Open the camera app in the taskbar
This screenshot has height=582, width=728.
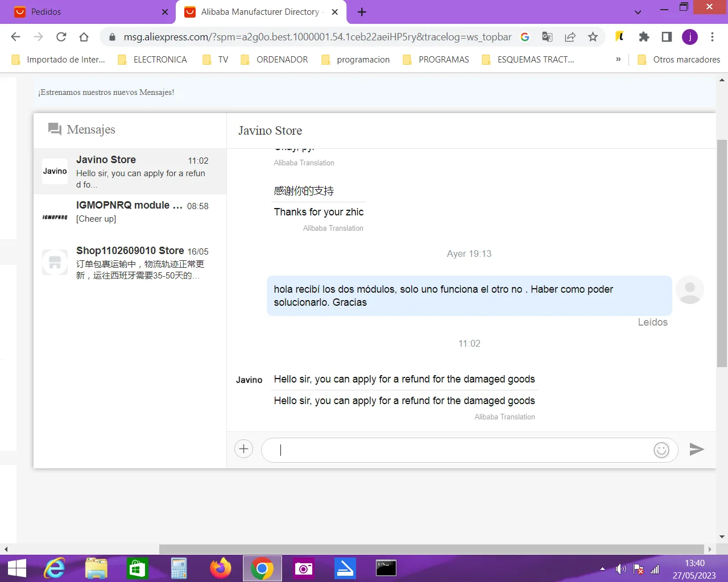coord(304,568)
